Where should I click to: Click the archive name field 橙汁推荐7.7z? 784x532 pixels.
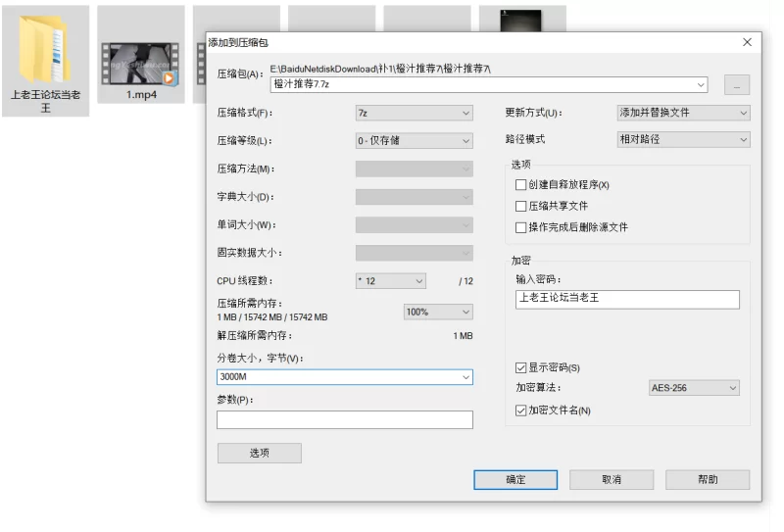point(488,84)
